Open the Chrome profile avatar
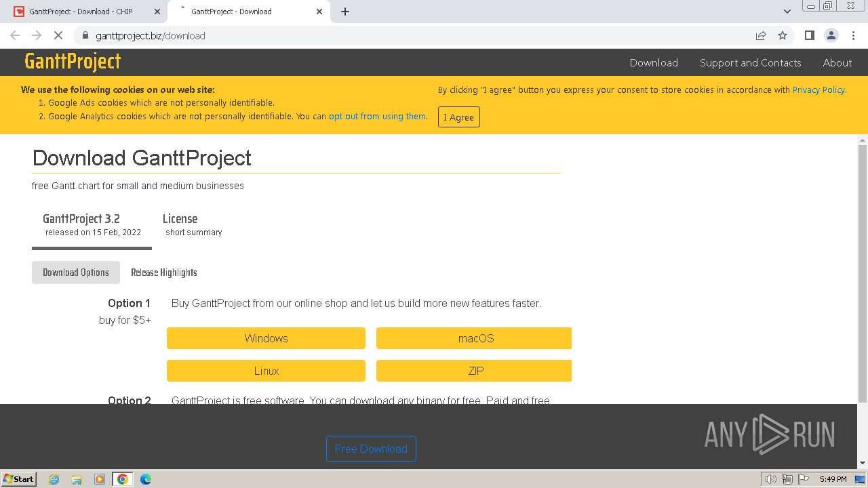This screenshot has width=868, height=488. point(831,35)
